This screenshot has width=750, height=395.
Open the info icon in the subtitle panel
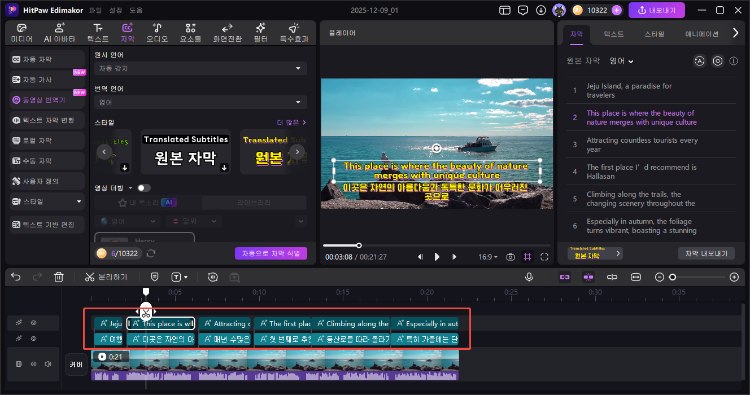coord(733,61)
